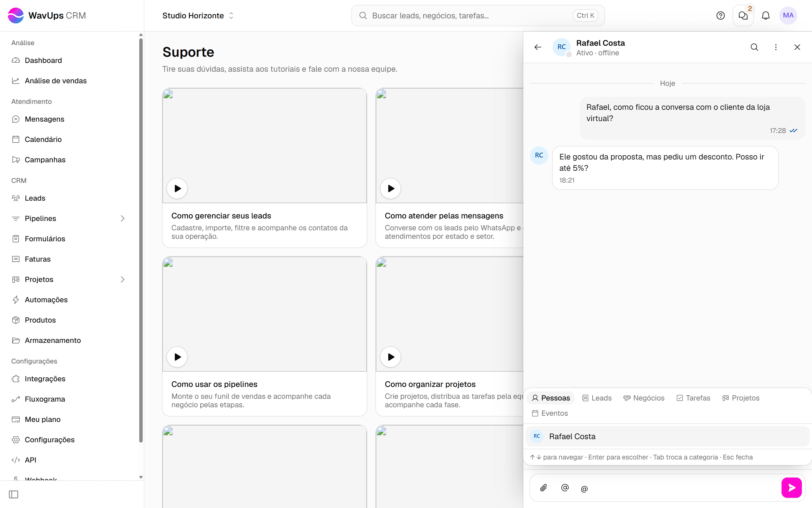Open the chat more-options menu
Viewport: 812px width, 508px height.
[776, 47]
